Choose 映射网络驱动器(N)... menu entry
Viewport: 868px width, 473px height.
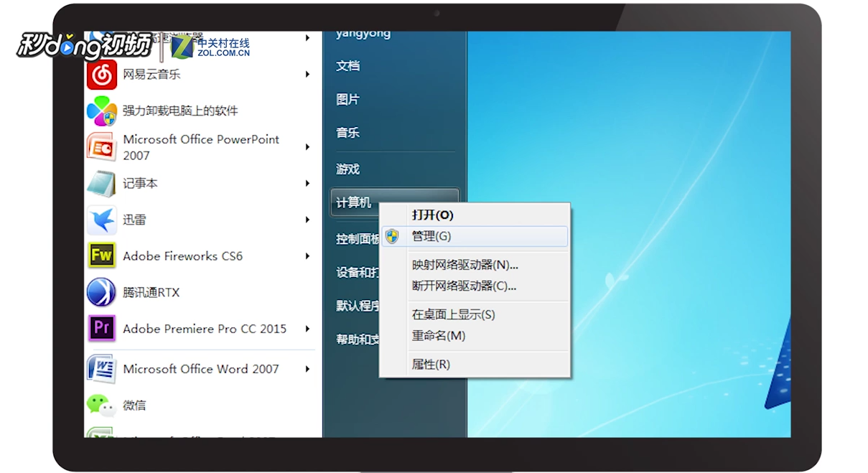[475, 265]
